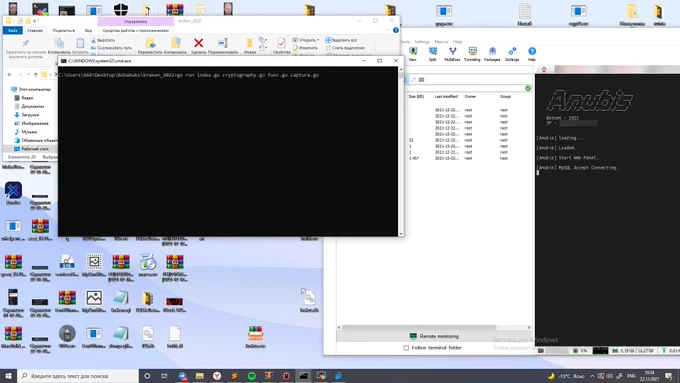Click the Вставить paste icon in Explorer ribbon
Screen dimensions: 680x383
[x=80, y=43]
